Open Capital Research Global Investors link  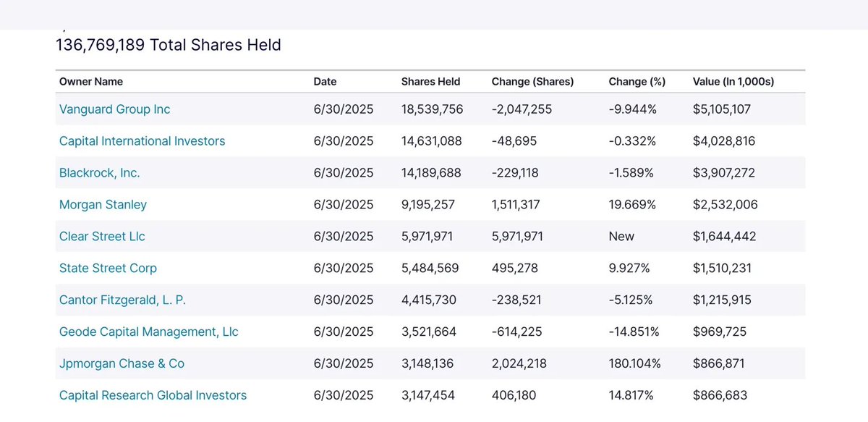coord(153,396)
